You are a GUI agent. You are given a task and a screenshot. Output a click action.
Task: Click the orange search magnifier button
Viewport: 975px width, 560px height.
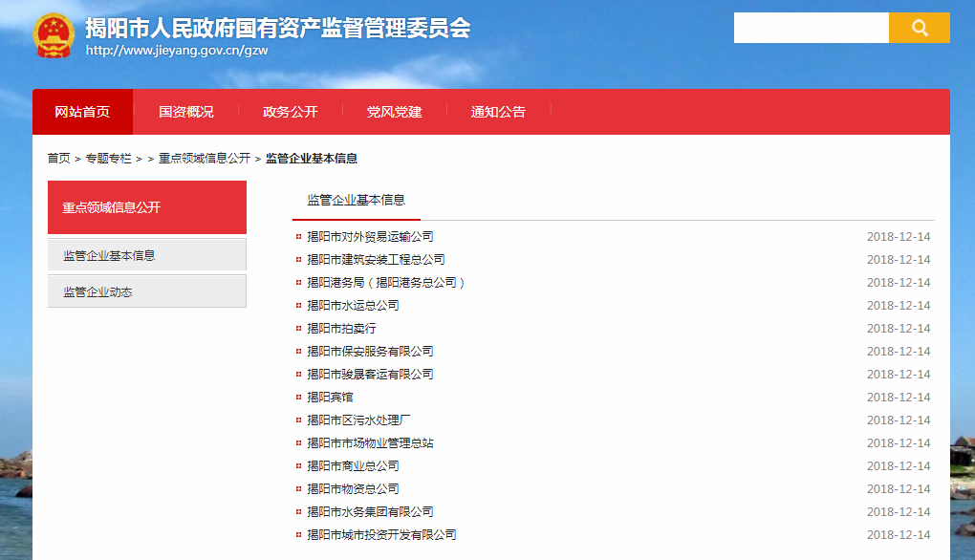[x=919, y=28]
